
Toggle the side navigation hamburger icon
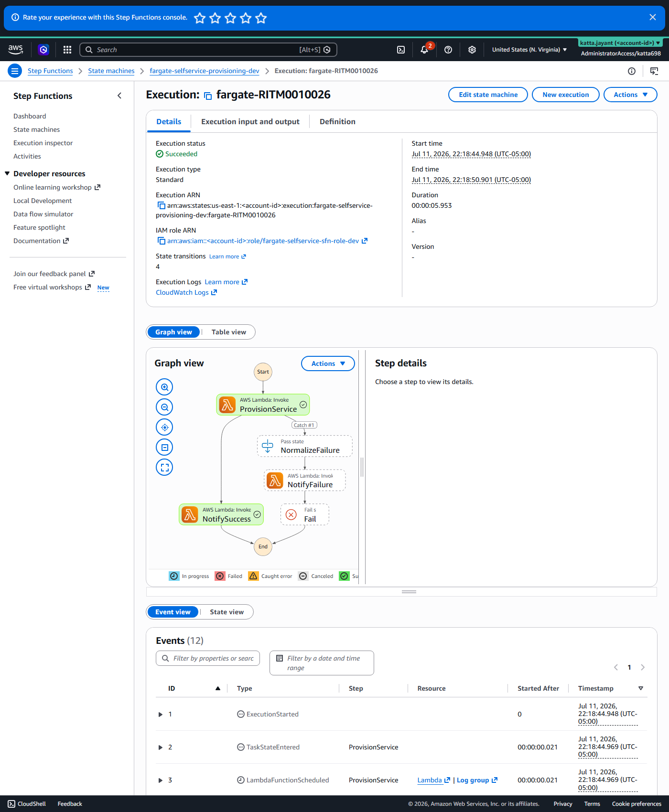(15, 71)
